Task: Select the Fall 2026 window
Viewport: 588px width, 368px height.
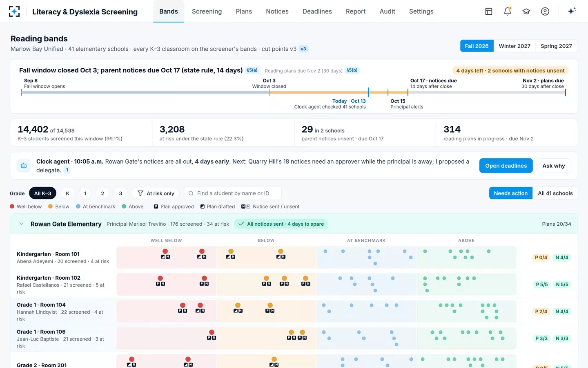Action: coord(477,46)
